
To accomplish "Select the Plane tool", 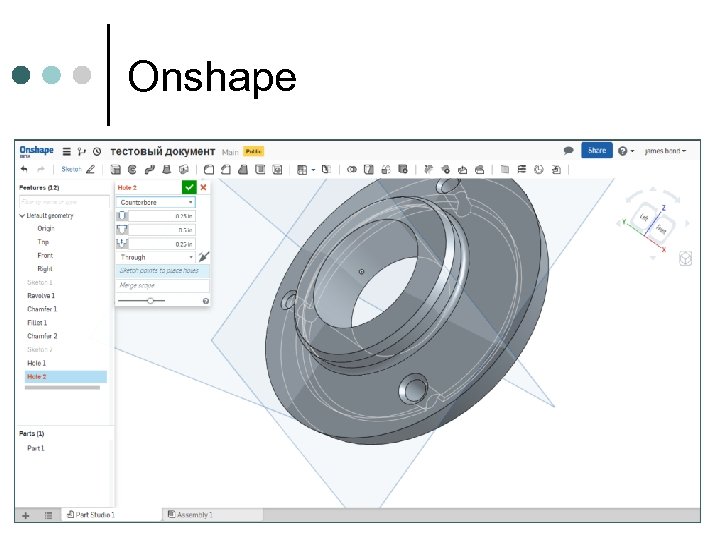I will [x=505, y=170].
